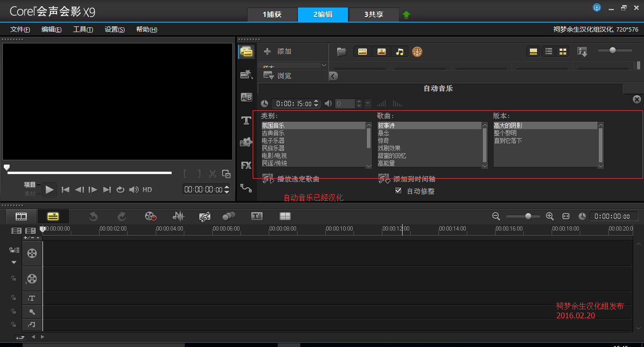Open the Subtitle Editor icon

point(256,216)
